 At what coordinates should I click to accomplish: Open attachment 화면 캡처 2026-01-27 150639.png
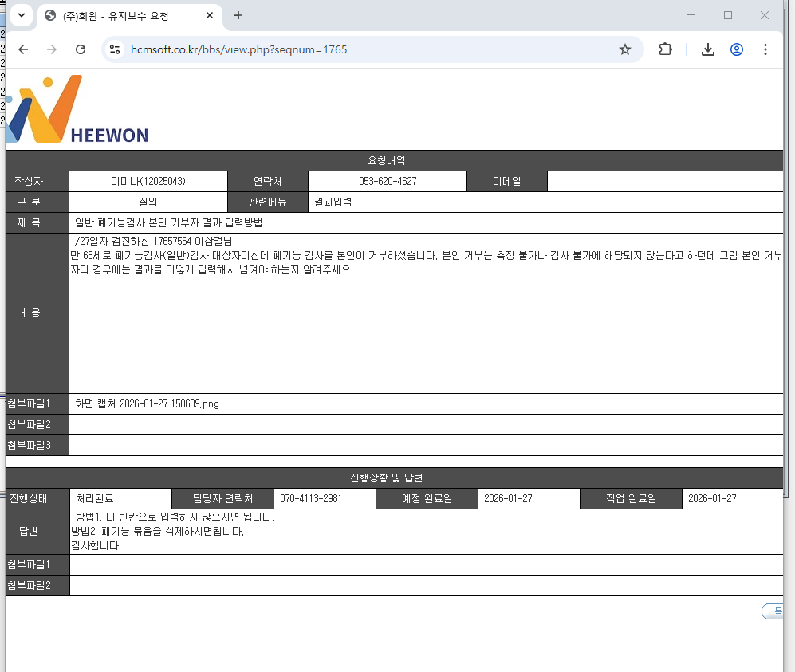(x=147, y=404)
